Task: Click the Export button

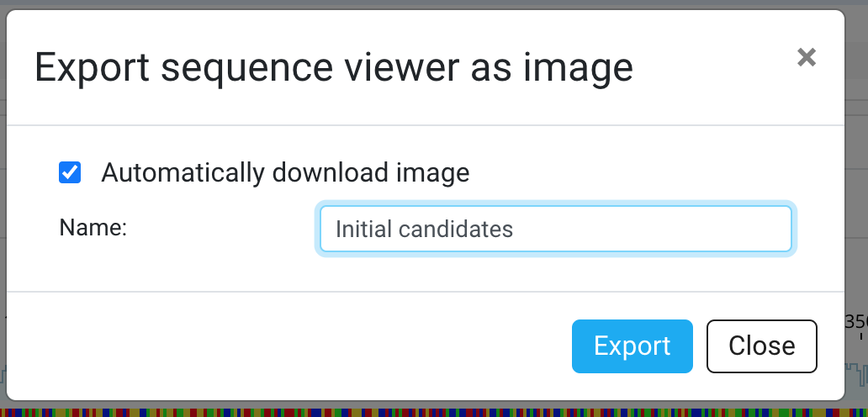Action: click(632, 346)
